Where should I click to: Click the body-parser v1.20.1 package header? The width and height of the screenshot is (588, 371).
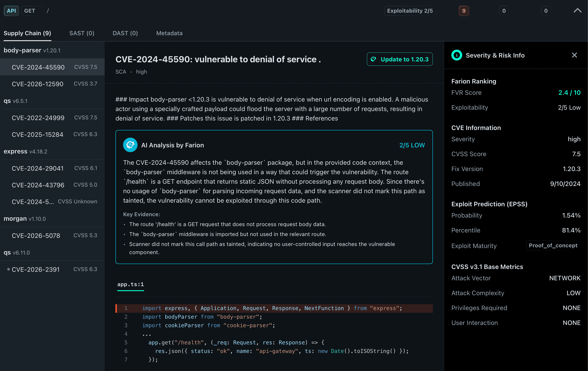click(52, 50)
